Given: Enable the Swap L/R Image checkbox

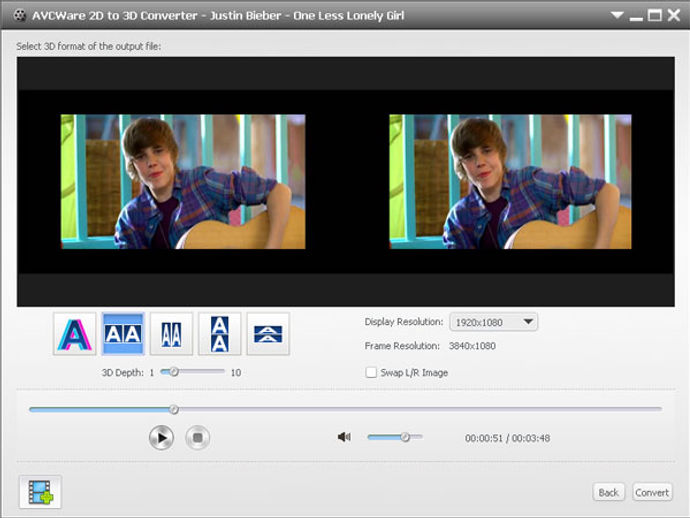Looking at the screenshot, I should [x=371, y=372].
